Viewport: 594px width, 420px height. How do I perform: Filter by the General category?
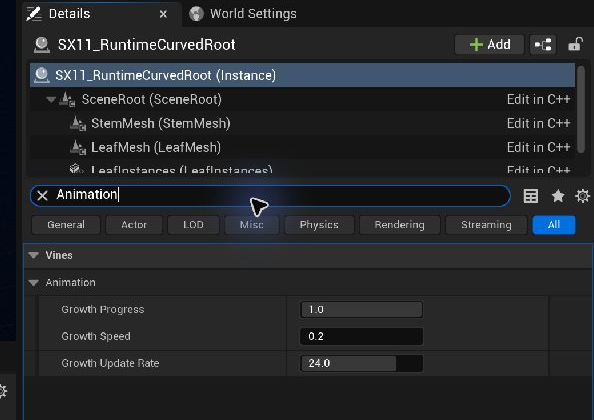(x=66, y=225)
